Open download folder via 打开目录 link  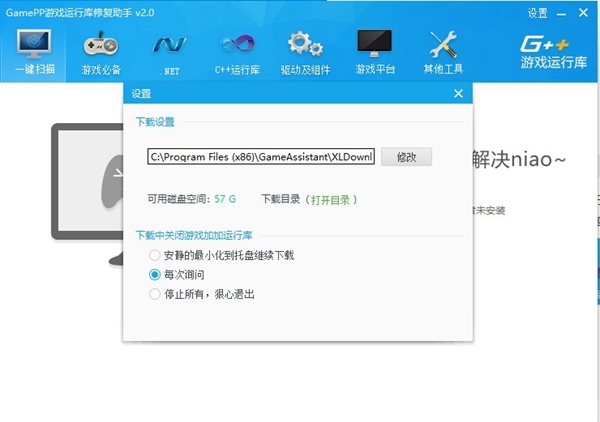[330, 200]
